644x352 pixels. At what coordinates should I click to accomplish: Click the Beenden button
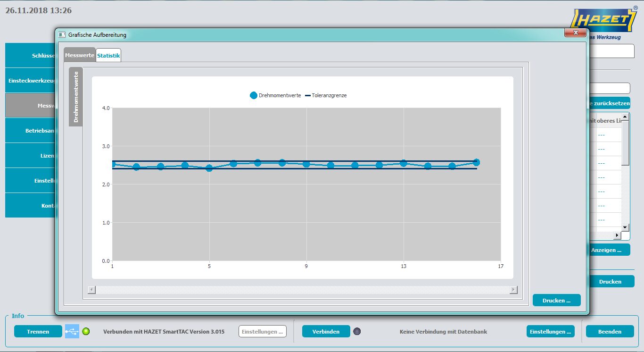(610, 331)
